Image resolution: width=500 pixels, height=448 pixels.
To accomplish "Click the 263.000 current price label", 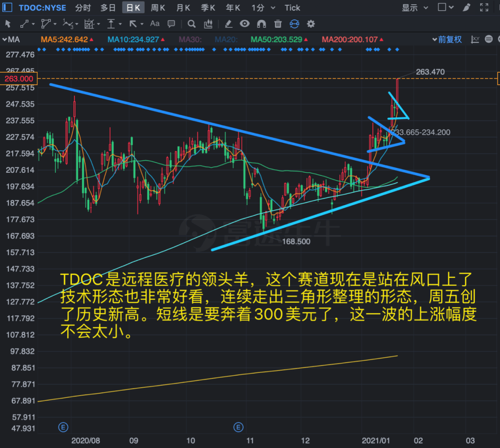I will (x=19, y=78).
